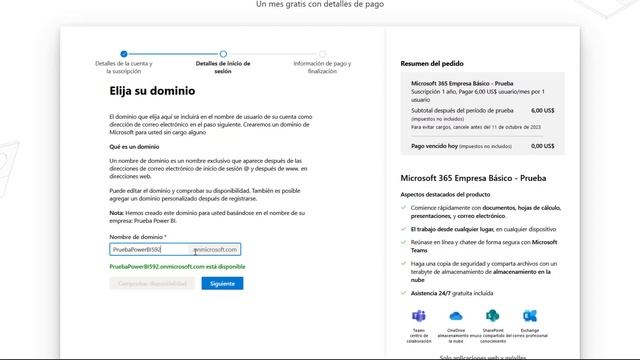
Task: Click the 'Detalles de la cuenta y la suscripción' step label
Action: (x=124, y=67)
